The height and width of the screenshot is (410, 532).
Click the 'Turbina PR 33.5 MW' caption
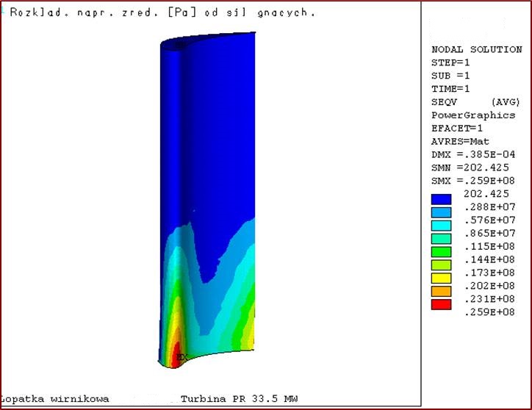(239, 399)
